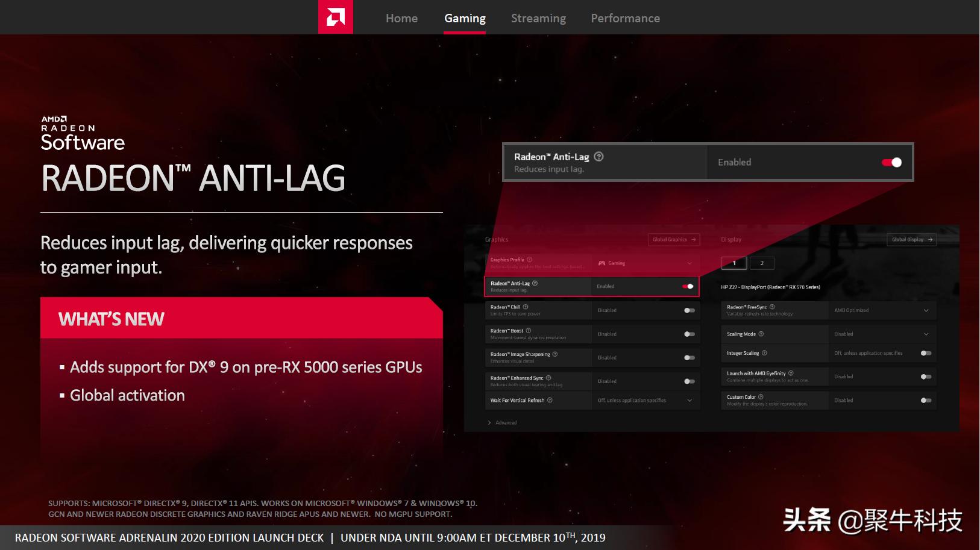
Task: Enable the Radeon Chill switch
Action: [x=689, y=310]
